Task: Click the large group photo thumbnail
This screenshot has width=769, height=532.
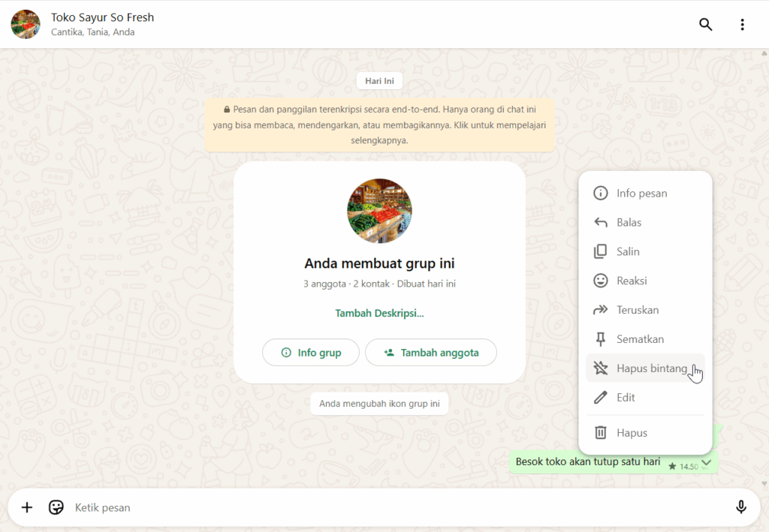Action: tap(379, 211)
